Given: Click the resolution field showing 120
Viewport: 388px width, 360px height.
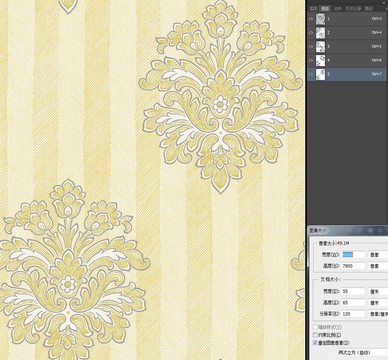Looking at the screenshot, I should point(353,314).
